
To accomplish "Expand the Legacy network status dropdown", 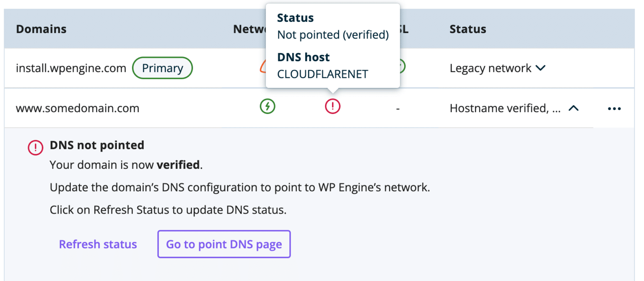I will 541,68.
